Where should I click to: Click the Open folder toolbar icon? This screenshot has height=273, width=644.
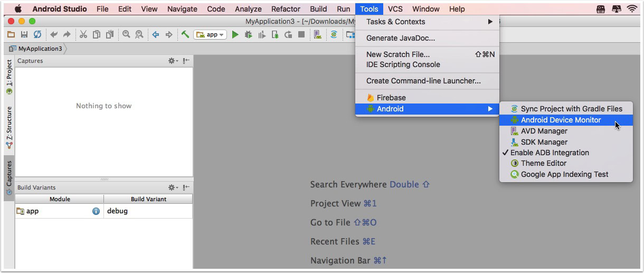click(11, 34)
